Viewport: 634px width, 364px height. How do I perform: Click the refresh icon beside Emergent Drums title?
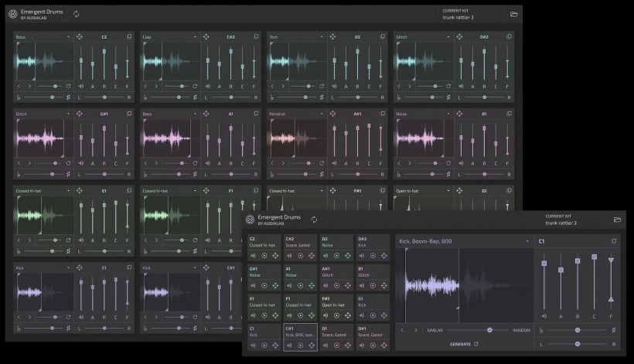tap(76, 14)
